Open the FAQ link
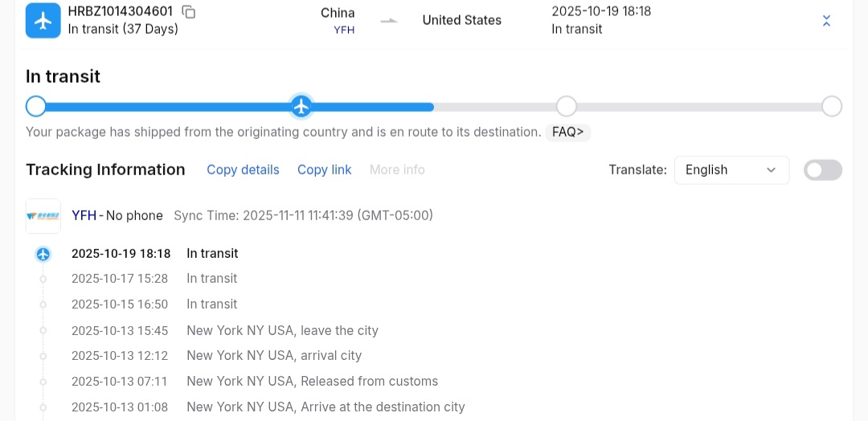Screen dimensions: 868x421 tap(567, 132)
